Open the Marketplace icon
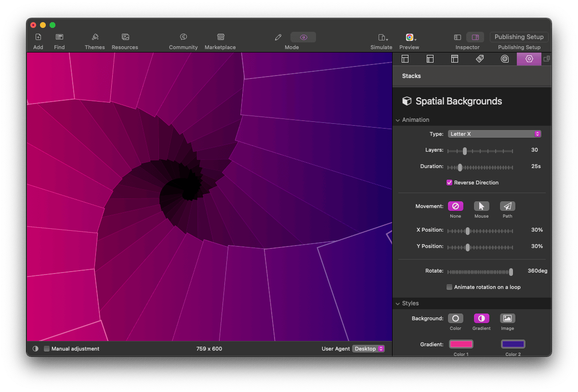This screenshot has width=578, height=392. 221,37
